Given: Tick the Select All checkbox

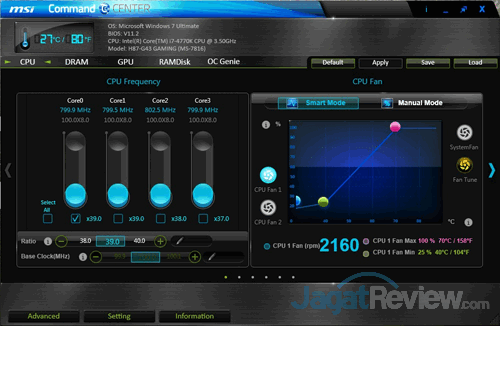Looking at the screenshot, I should tap(48, 219).
